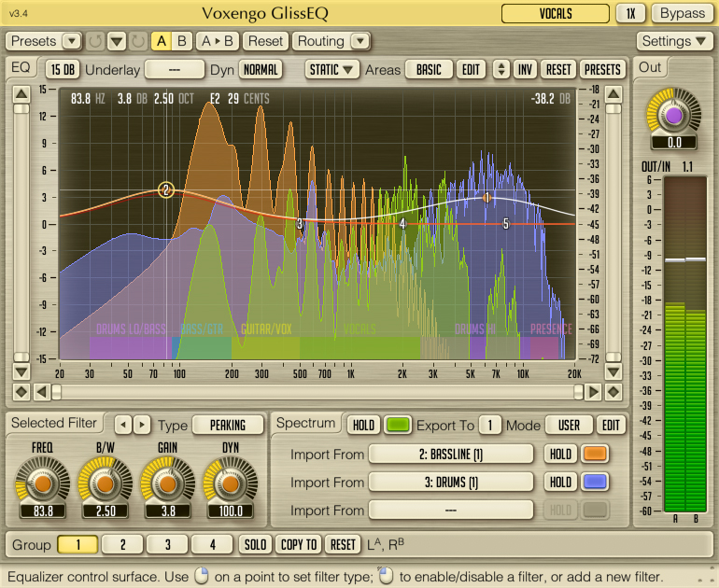This screenshot has width=719, height=588.
Task: Select filter point 4 on the curve
Action: point(402,224)
